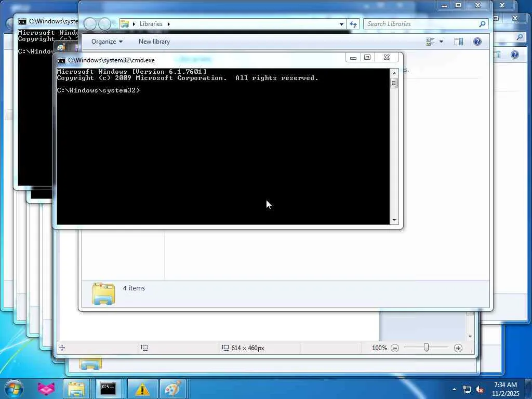532x399 pixels.
Task: Click the muted volume tray icon
Action: [x=480, y=390]
